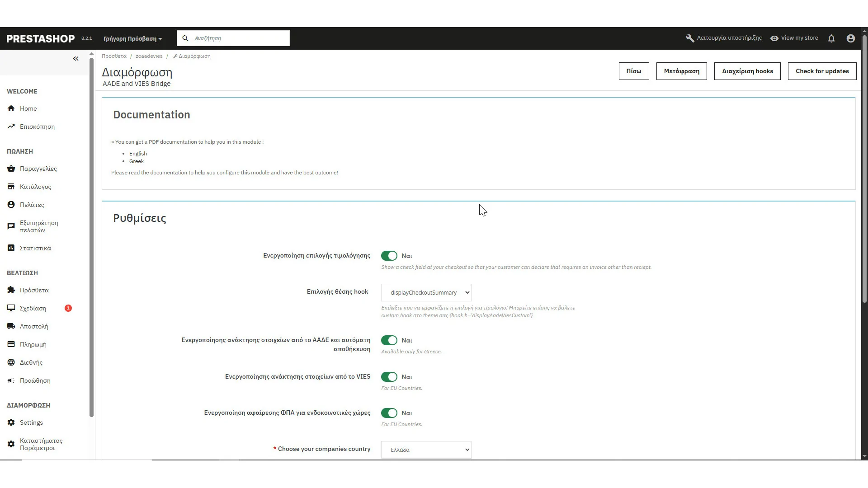
Task: Click the Στατιστικά chart icon
Action: (x=11, y=248)
